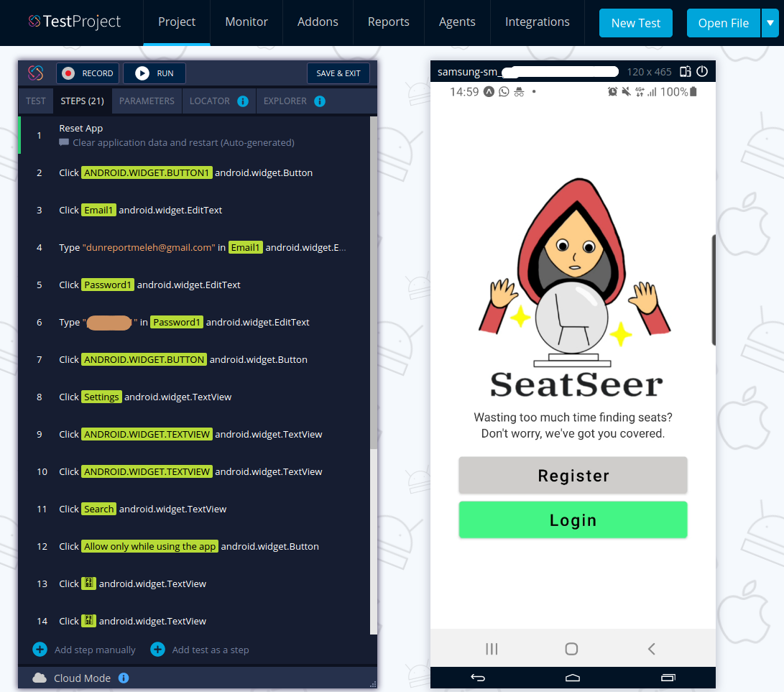Click the TestProject logo in the recorder panel
This screenshot has width=784, height=692.
click(x=36, y=73)
